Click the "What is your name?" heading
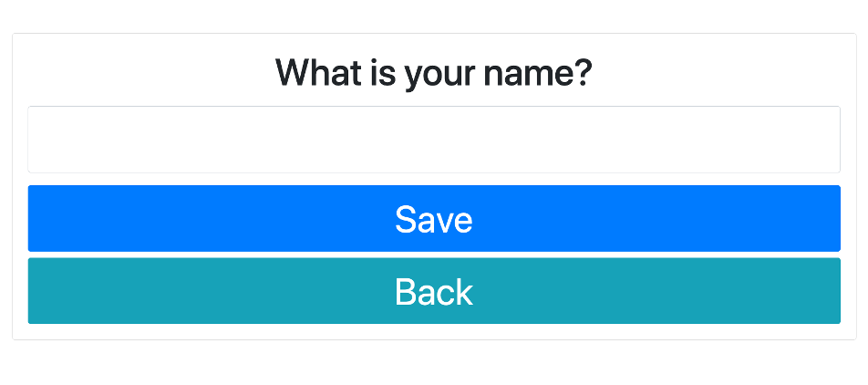 tap(433, 73)
